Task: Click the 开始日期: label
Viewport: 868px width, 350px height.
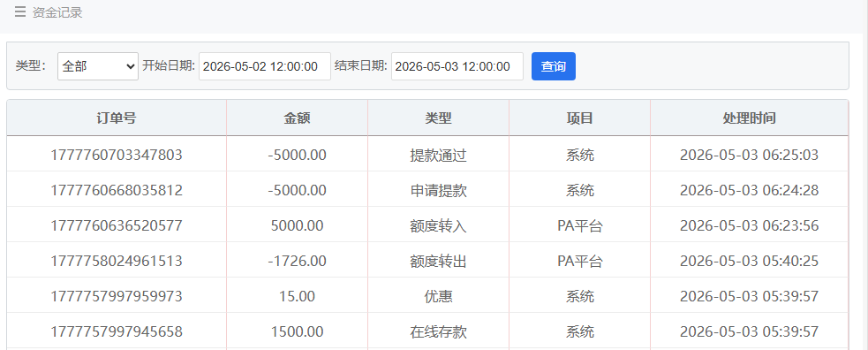Action: [169, 66]
